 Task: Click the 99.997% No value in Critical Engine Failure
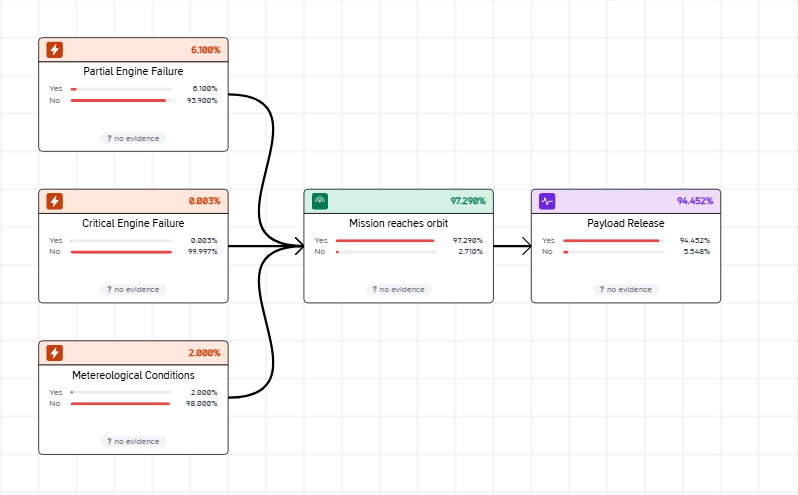pos(203,252)
